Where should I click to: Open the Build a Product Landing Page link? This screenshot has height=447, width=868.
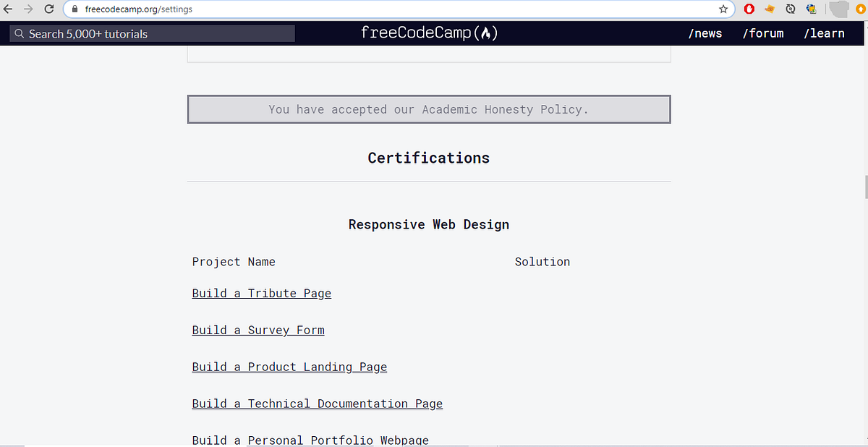[x=289, y=367]
